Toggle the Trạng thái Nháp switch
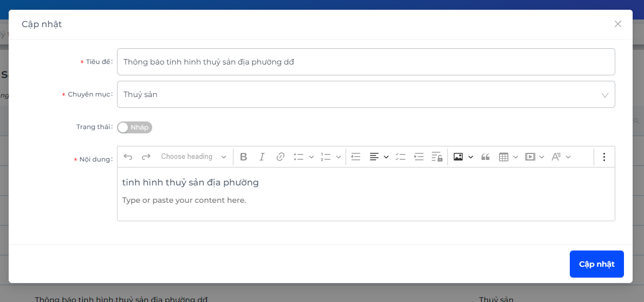 click(135, 127)
